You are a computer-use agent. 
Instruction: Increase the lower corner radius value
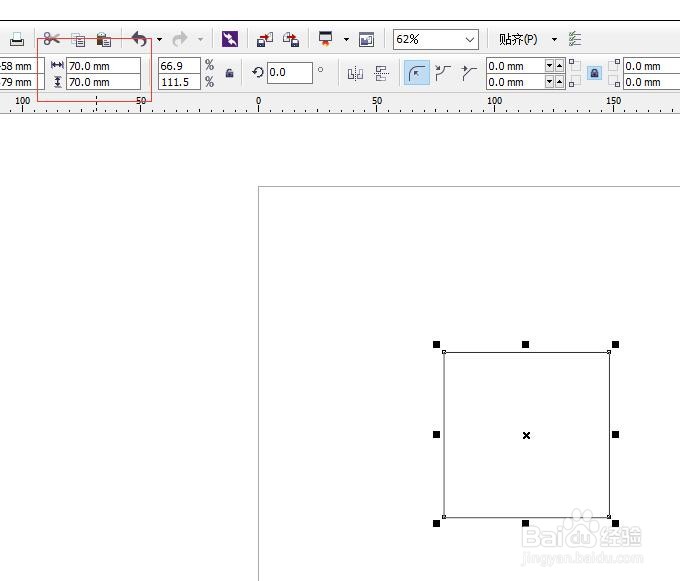559,82
